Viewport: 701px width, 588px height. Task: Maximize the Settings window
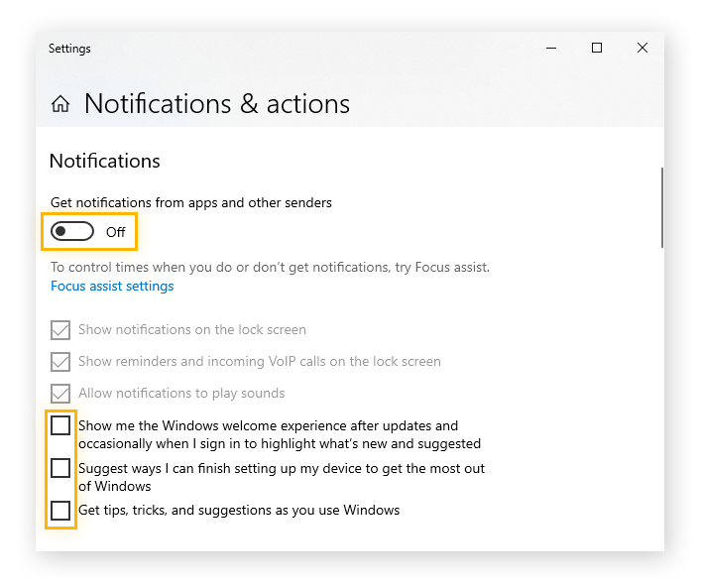[597, 48]
